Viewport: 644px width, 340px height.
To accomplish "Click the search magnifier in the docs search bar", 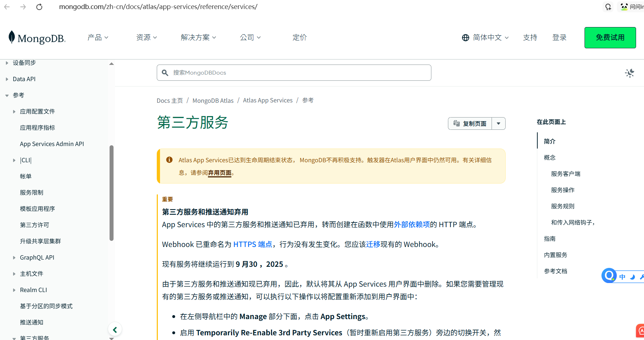I will click(165, 72).
